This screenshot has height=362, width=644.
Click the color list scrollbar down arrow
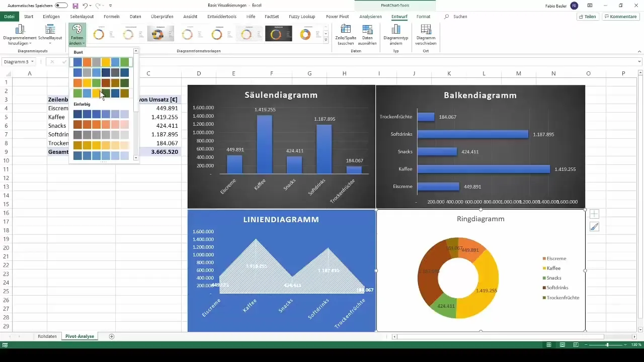pos(136,158)
